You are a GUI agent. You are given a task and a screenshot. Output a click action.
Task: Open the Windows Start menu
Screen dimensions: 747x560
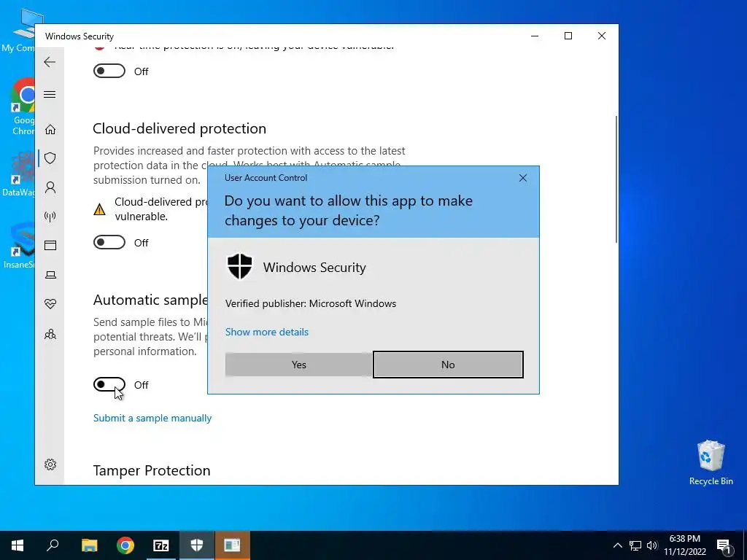point(18,545)
